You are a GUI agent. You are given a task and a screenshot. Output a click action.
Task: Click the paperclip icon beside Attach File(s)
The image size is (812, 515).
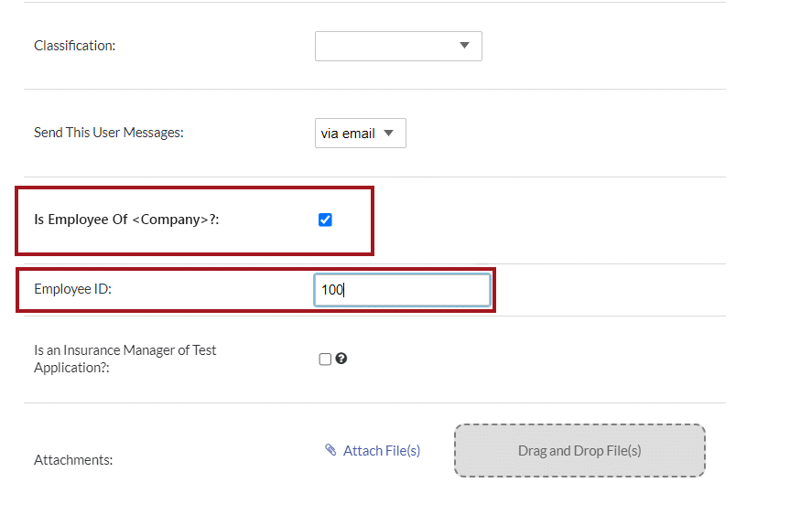click(x=330, y=450)
